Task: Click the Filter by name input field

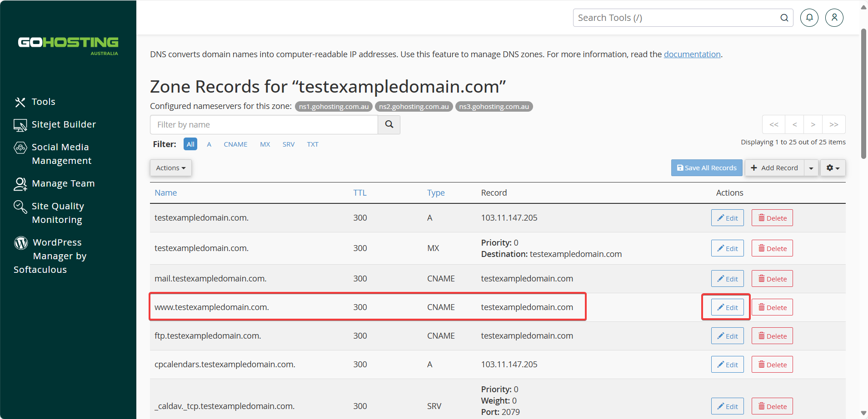Action: 264,125
